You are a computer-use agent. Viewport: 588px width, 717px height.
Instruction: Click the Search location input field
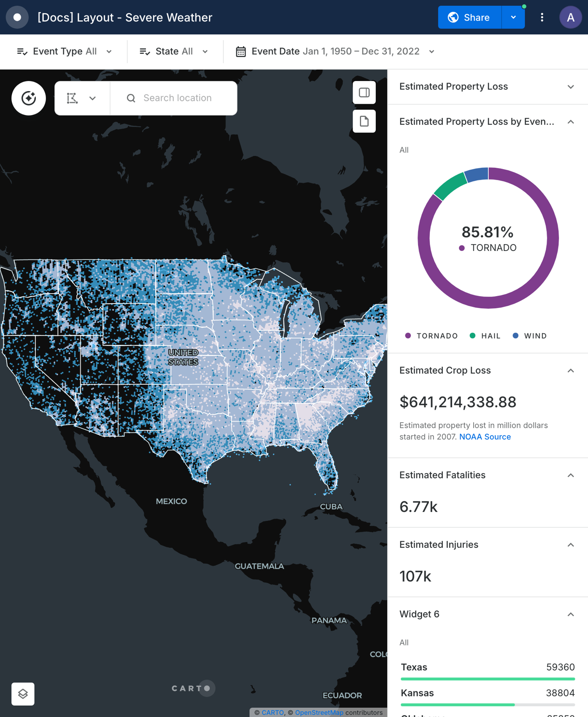[174, 98]
